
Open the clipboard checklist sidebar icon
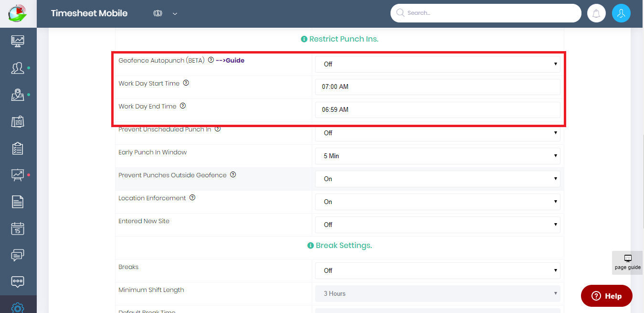point(18,148)
